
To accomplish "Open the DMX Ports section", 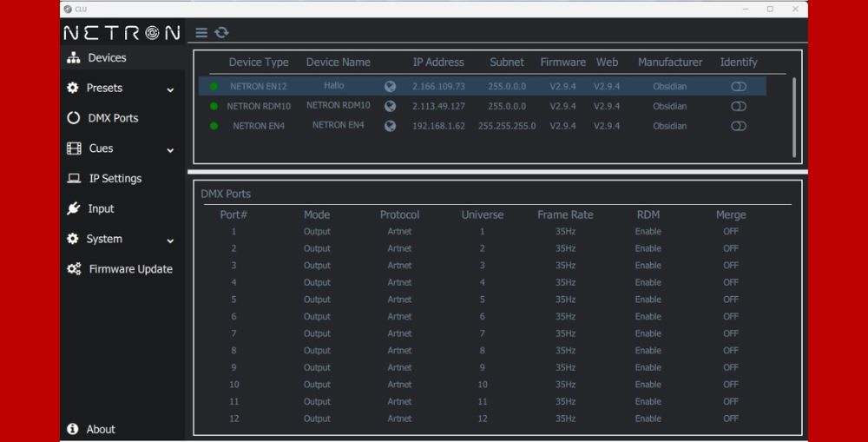I will [113, 118].
